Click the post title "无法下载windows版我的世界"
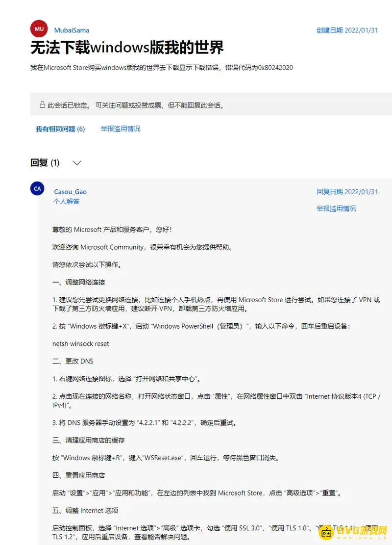Screen dimensions: 392x545 (x=127, y=48)
